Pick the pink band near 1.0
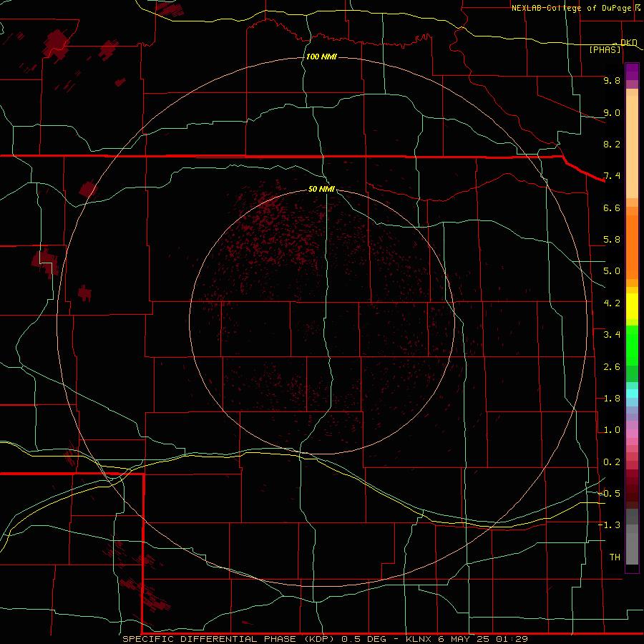 (x=632, y=434)
